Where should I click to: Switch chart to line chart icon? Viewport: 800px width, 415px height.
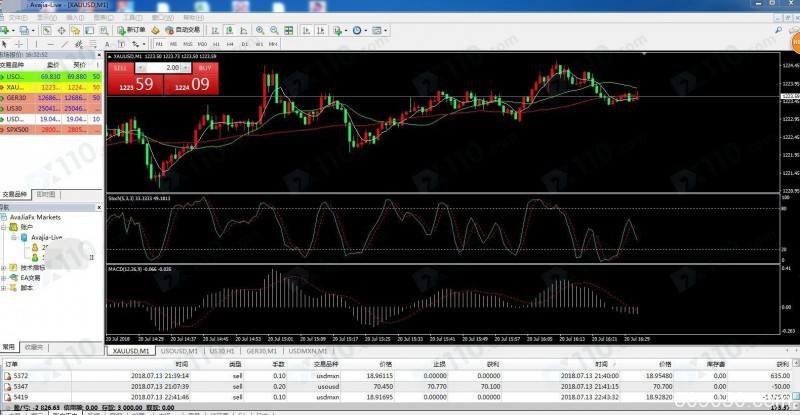click(244, 30)
